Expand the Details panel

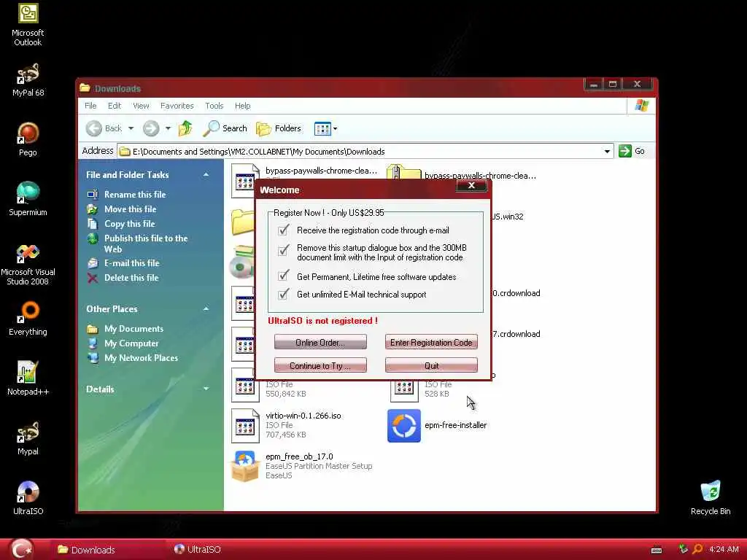pyautogui.click(x=206, y=389)
